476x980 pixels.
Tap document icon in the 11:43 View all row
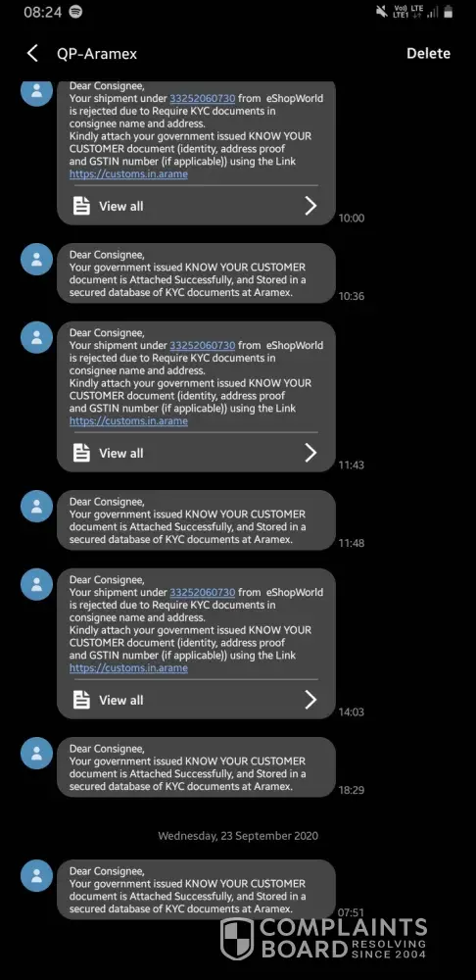coord(81,453)
